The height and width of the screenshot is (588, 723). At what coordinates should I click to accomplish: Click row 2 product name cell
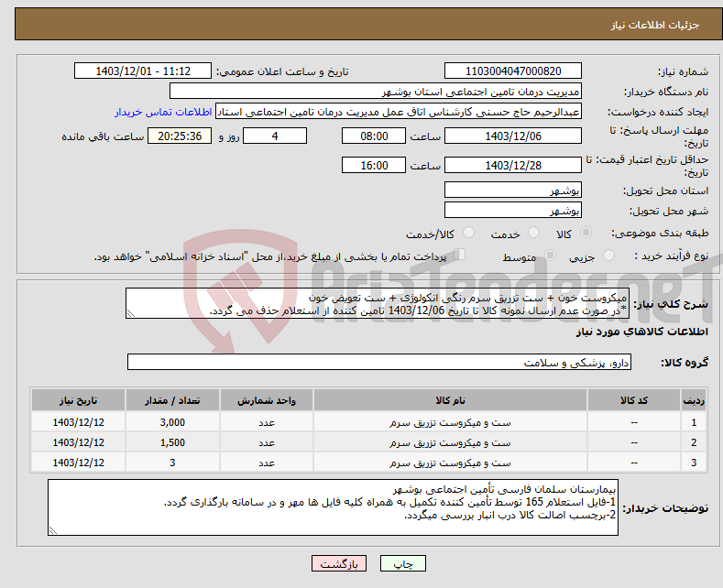point(450,442)
